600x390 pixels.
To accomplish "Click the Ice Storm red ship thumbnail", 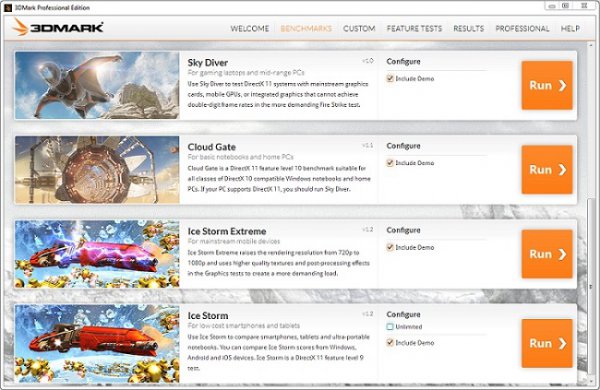I will [x=97, y=343].
